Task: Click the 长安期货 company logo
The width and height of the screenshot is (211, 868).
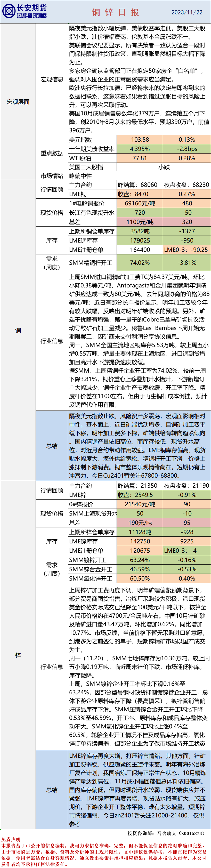Action: 25,11
